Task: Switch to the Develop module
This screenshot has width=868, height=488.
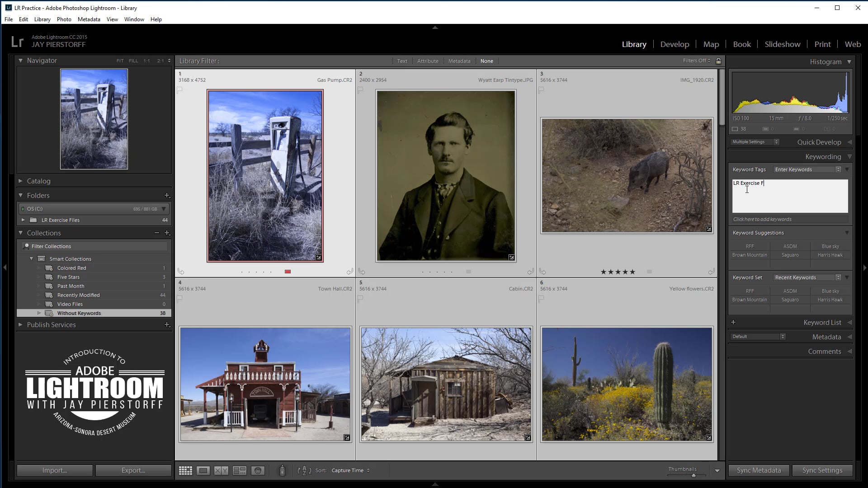Action: coord(675,44)
